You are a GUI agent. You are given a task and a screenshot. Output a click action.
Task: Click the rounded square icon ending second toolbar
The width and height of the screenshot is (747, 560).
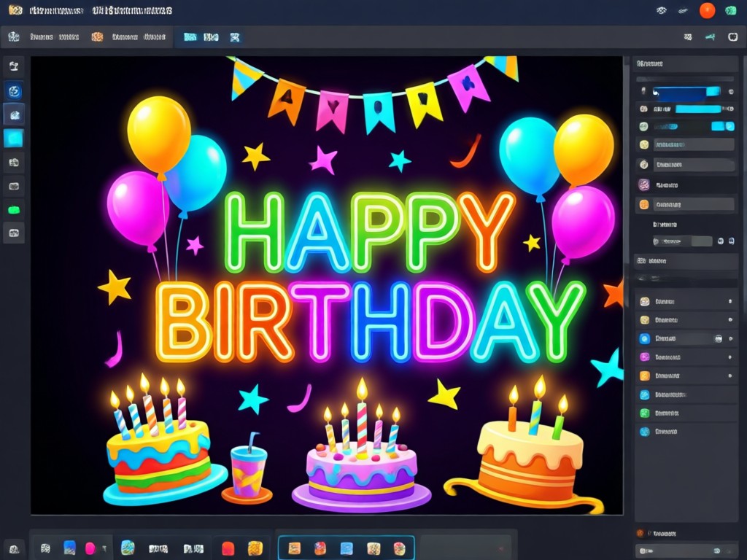732,36
